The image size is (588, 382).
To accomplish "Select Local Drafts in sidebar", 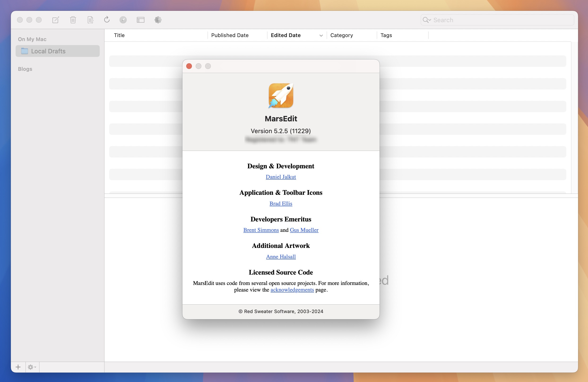I will 58,51.
